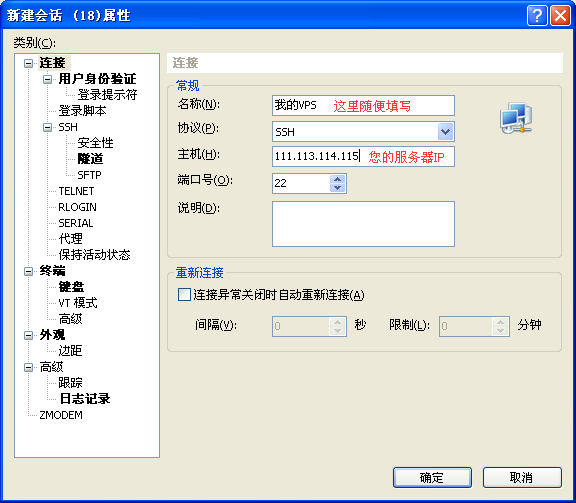Collapse the 终端 tree node

(x=28, y=272)
